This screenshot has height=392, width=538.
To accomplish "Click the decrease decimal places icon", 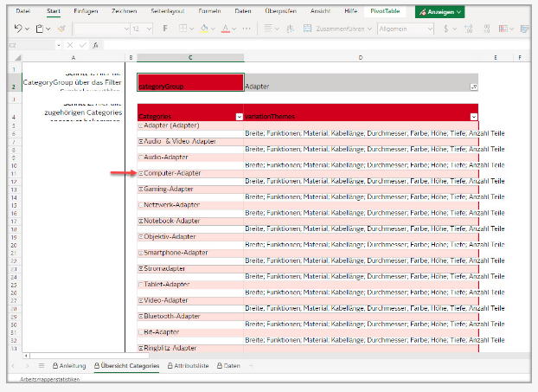I will click(486, 29).
